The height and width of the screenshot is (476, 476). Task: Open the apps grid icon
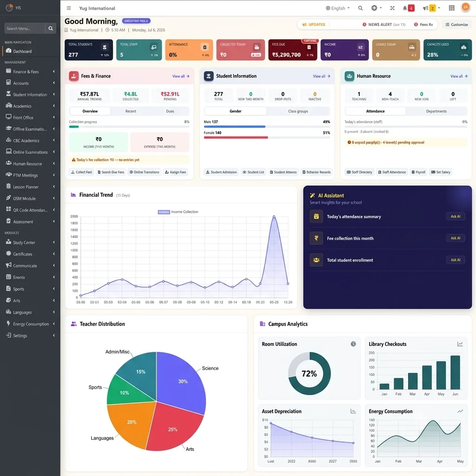point(452,8)
